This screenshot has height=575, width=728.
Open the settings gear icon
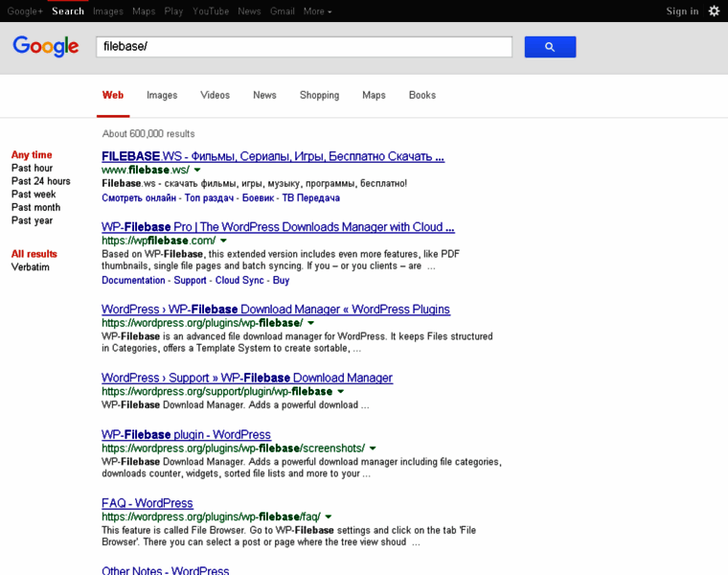[x=714, y=11]
